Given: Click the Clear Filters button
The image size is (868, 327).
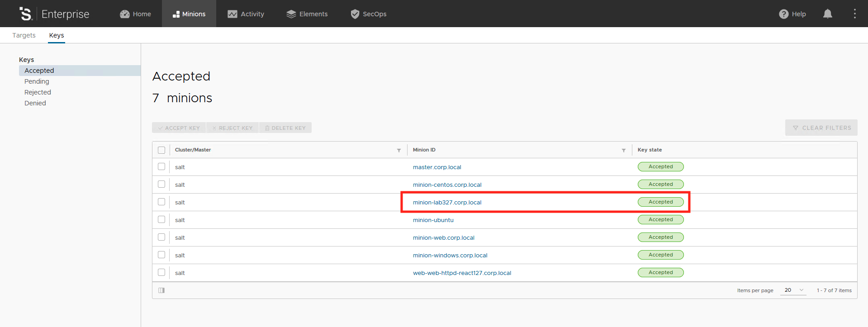Looking at the screenshot, I should click(x=821, y=128).
